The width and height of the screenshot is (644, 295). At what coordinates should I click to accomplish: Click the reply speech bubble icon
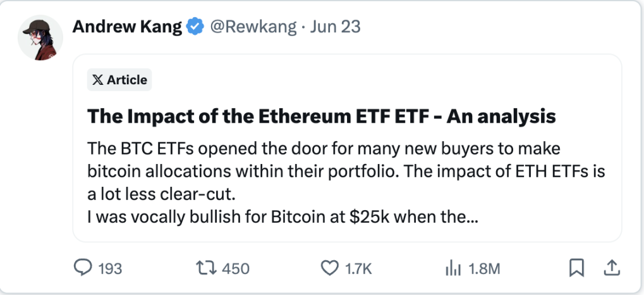click(x=83, y=268)
